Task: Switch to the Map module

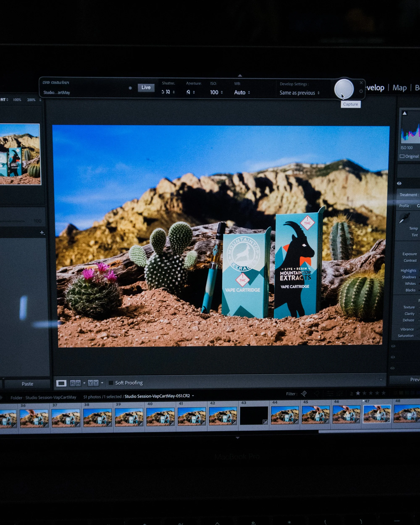Action: tap(399, 88)
